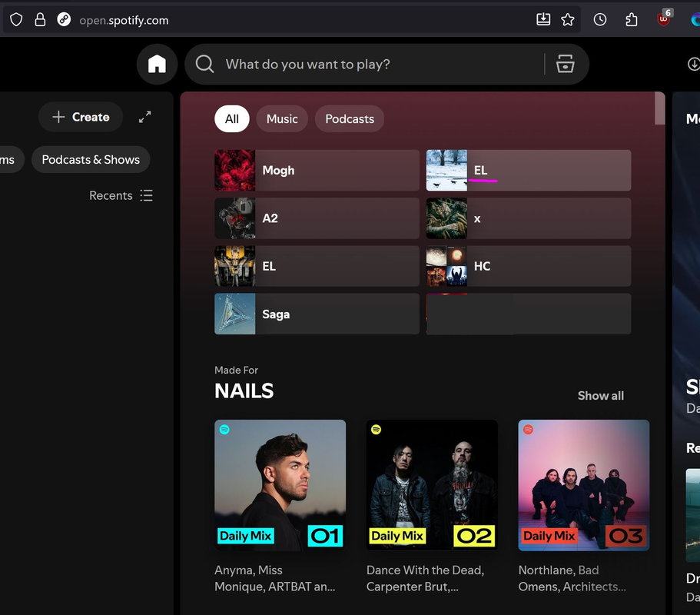
Task: Click 'Northlane, Bad Omens, Architects' text
Action: tap(572, 578)
